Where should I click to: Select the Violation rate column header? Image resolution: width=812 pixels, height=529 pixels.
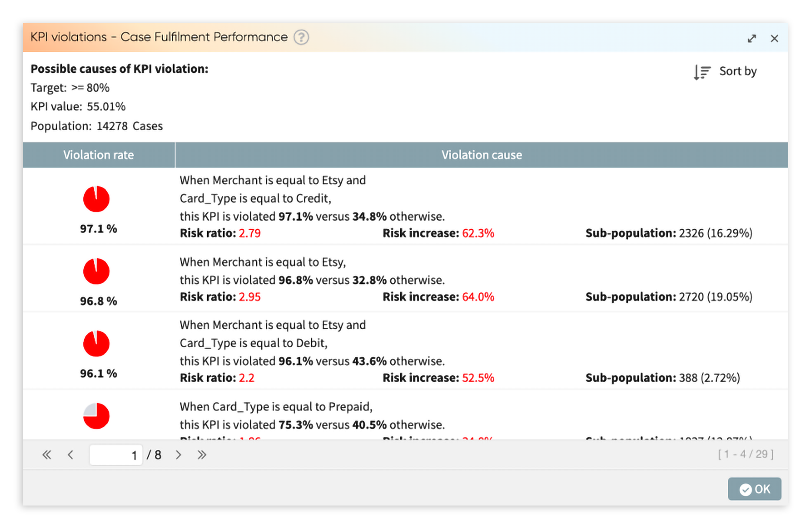(x=99, y=155)
